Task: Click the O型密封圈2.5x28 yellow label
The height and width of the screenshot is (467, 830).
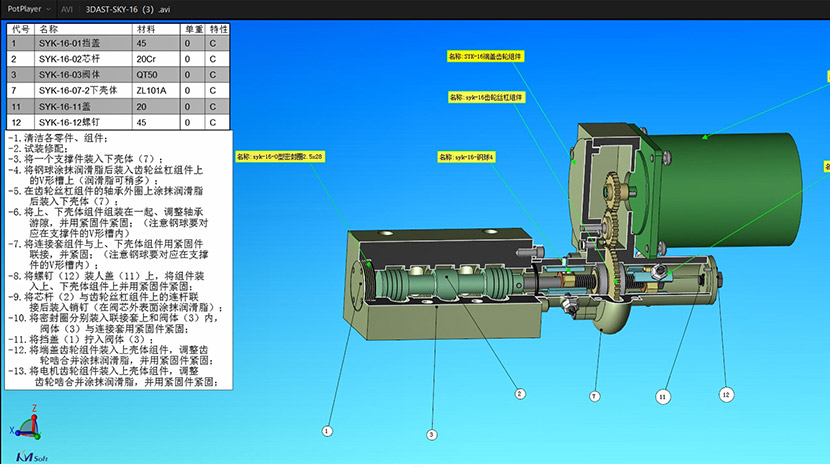Action: [x=280, y=156]
